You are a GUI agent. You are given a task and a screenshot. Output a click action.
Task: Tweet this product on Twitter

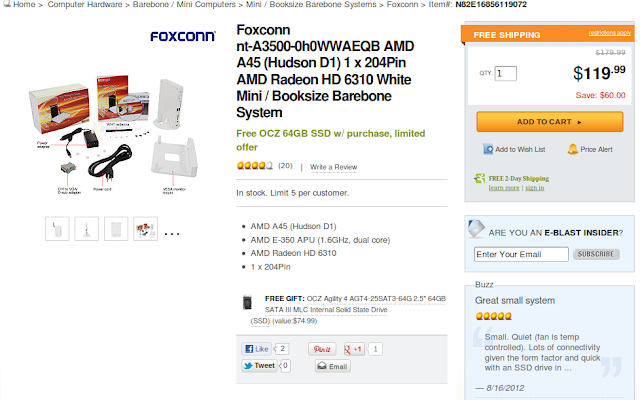click(x=259, y=366)
